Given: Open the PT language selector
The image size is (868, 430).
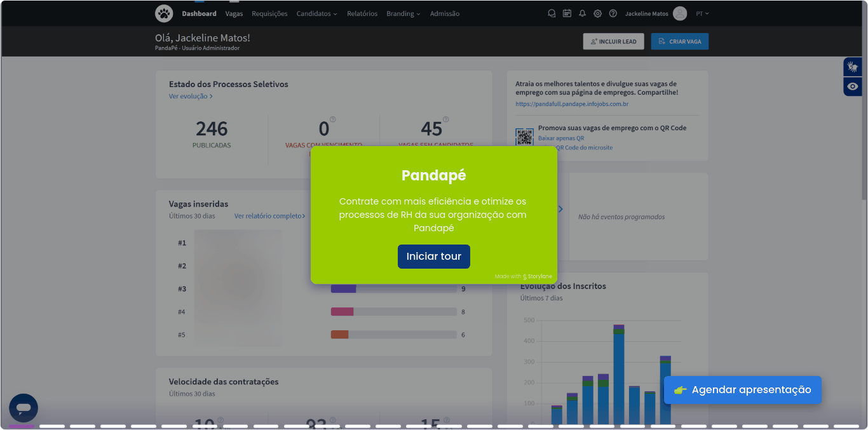Looking at the screenshot, I should pos(702,13).
